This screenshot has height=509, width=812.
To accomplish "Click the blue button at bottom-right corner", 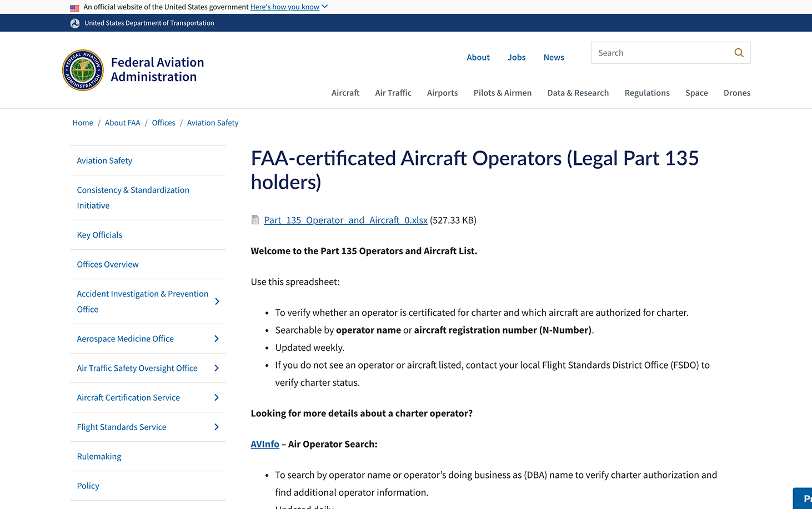I will pyautogui.click(x=803, y=498).
